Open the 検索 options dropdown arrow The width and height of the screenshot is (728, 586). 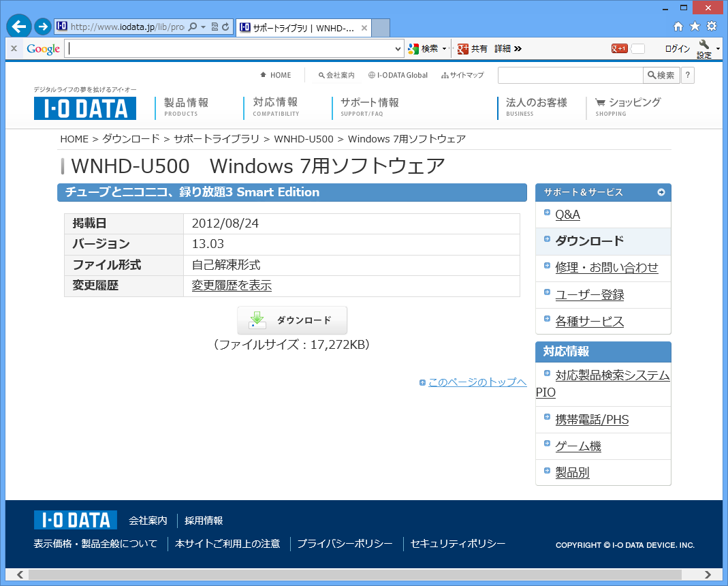[444, 48]
